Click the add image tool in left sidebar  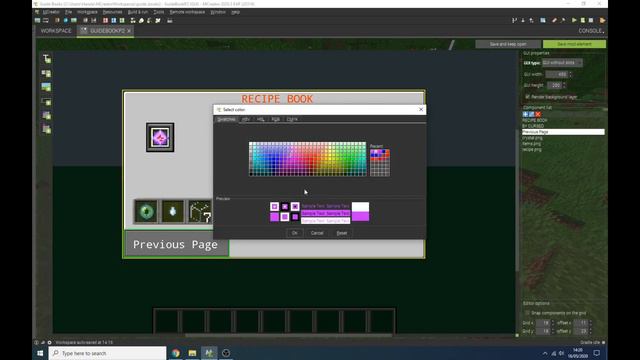(47, 87)
